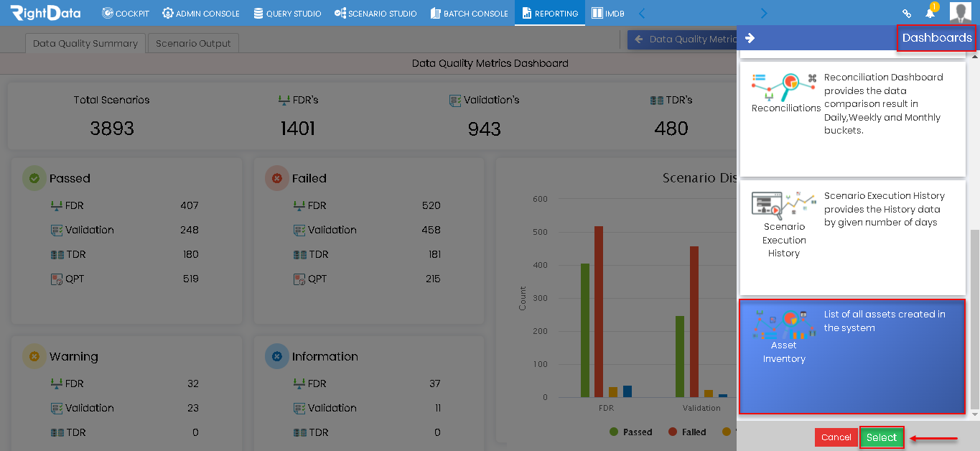Toggle the Passed legend item in chart
The width and height of the screenshot is (980, 451).
click(x=631, y=432)
